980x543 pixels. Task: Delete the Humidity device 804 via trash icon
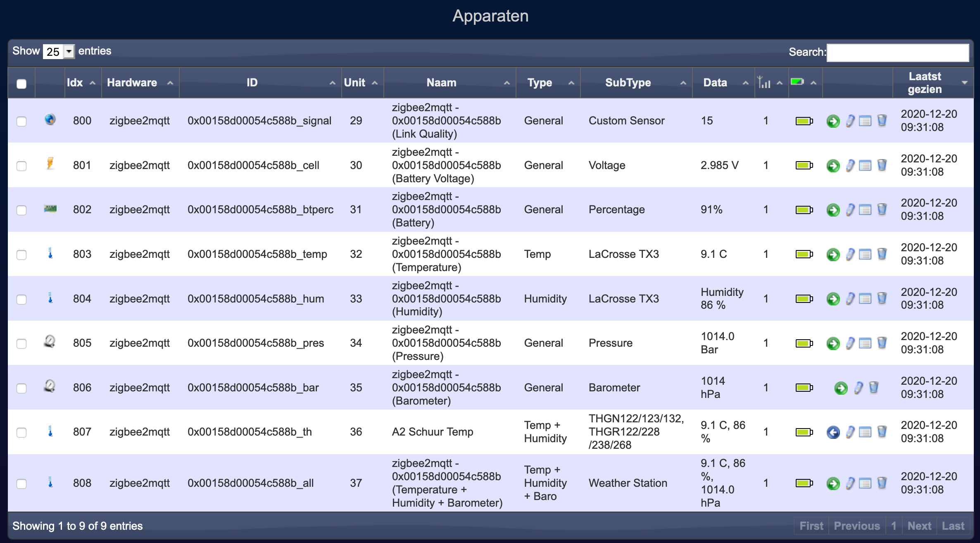[x=882, y=298]
